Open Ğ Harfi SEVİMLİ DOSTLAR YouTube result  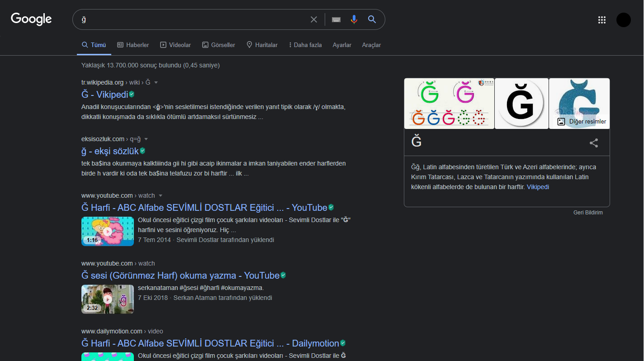(204, 207)
